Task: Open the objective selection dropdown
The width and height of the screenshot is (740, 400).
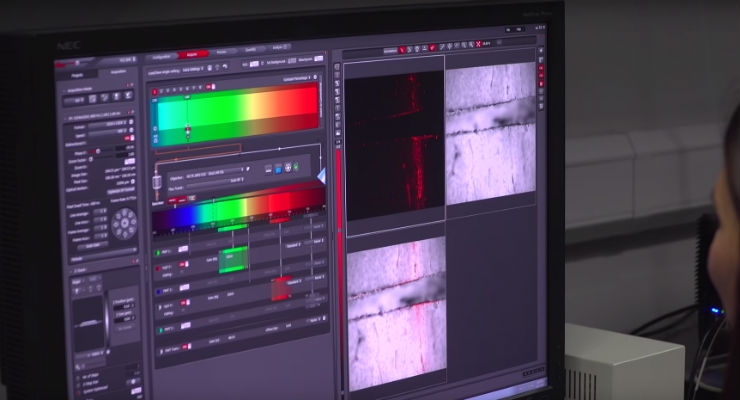Action: pos(215,173)
